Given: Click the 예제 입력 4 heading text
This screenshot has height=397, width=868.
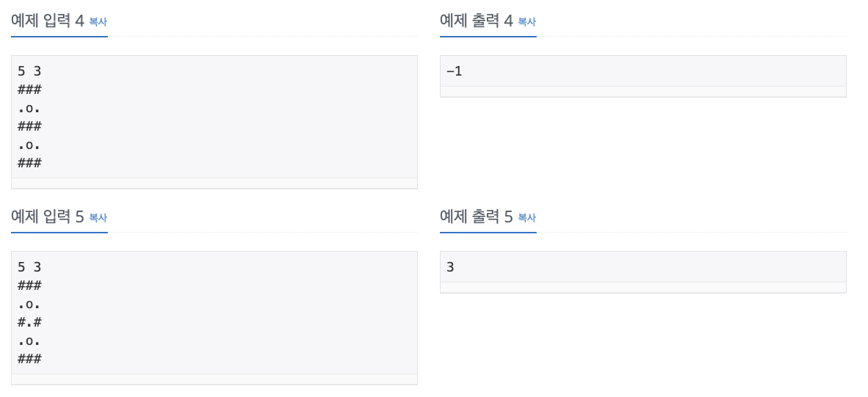Looking at the screenshot, I should [x=48, y=21].
